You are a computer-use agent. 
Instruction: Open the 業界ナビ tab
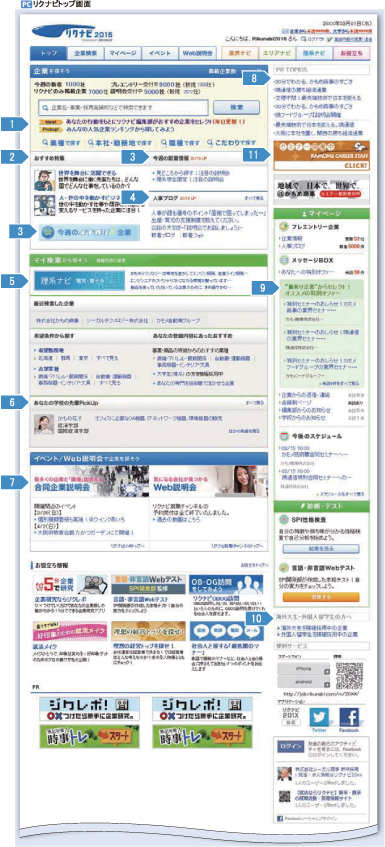(x=239, y=53)
